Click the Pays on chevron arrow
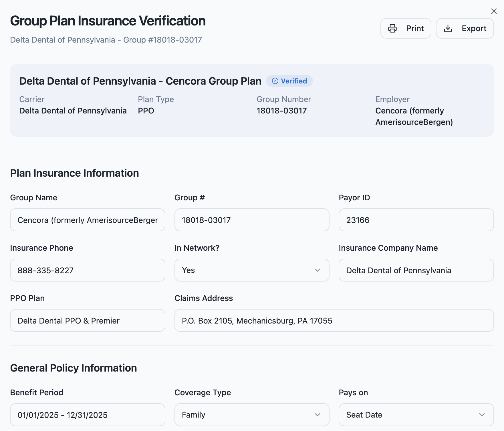Screen dimensions: 504x431 coord(482,415)
